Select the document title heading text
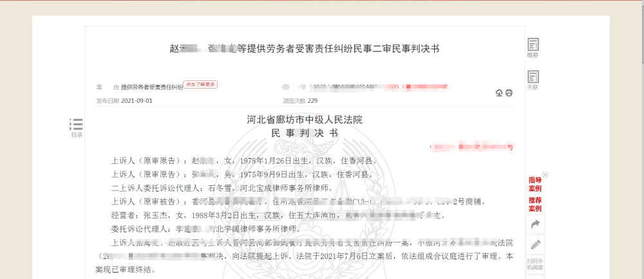Screen dimensions: 644x279 (305, 49)
